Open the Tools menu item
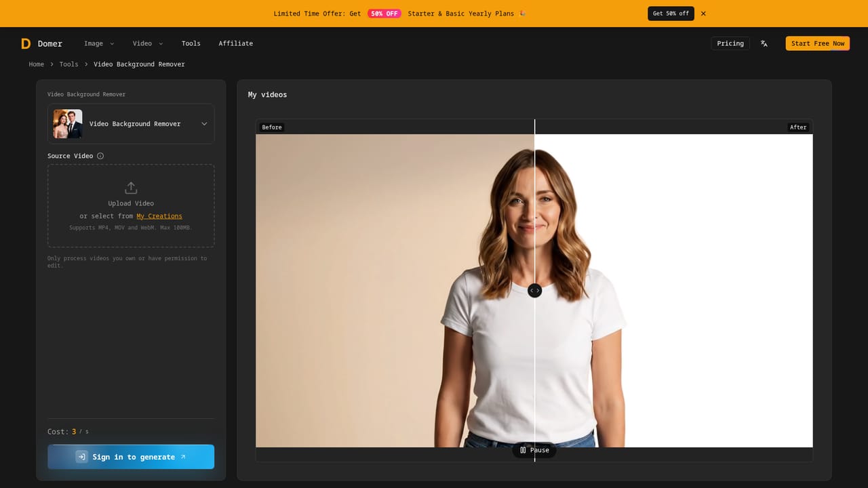This screenshot has width=868, height=488. 191,43
